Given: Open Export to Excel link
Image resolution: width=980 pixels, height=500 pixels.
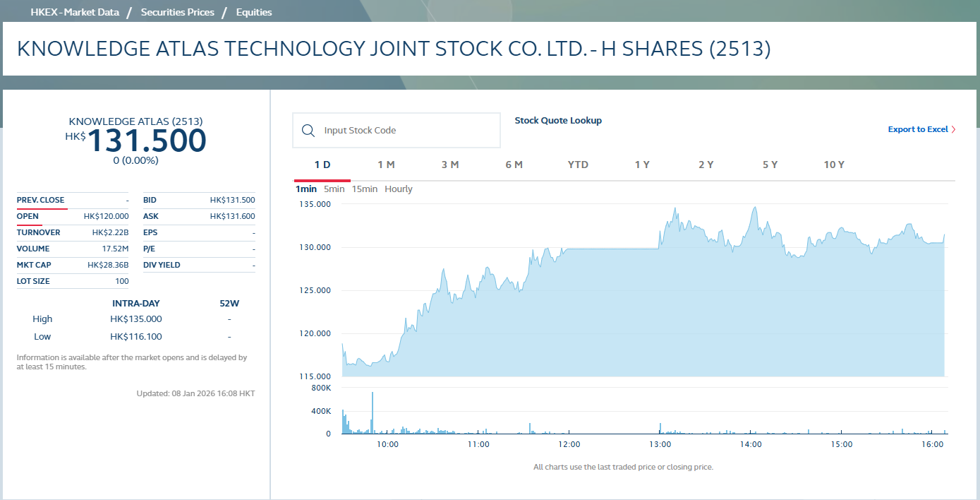Looking at the screenshot, I should pyautogui.click(x=917, y=129).
